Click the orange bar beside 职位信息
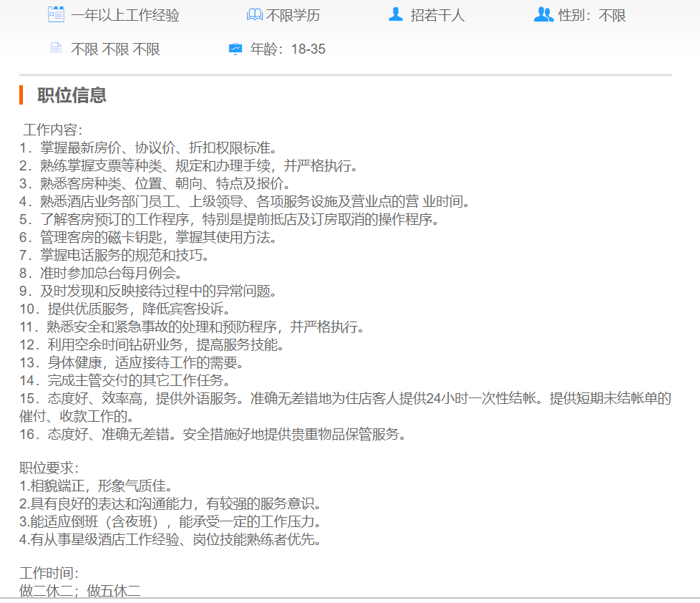 tap(21, 95)
